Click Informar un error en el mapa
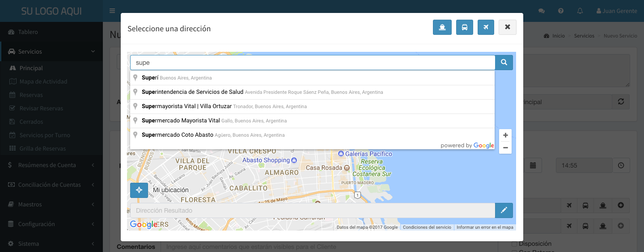This screenshot has height=252, width=644. (x=485, y=227)
